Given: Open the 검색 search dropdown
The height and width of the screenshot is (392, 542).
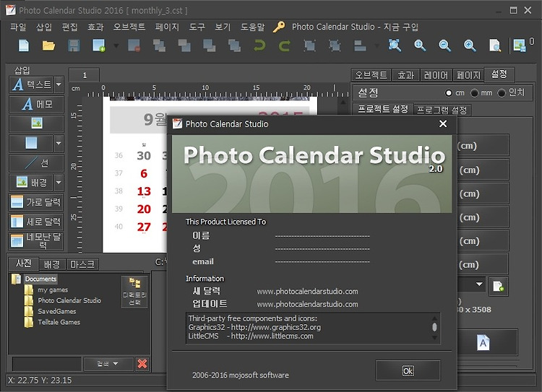Looking at the screenshot, I should coord(108,364).
